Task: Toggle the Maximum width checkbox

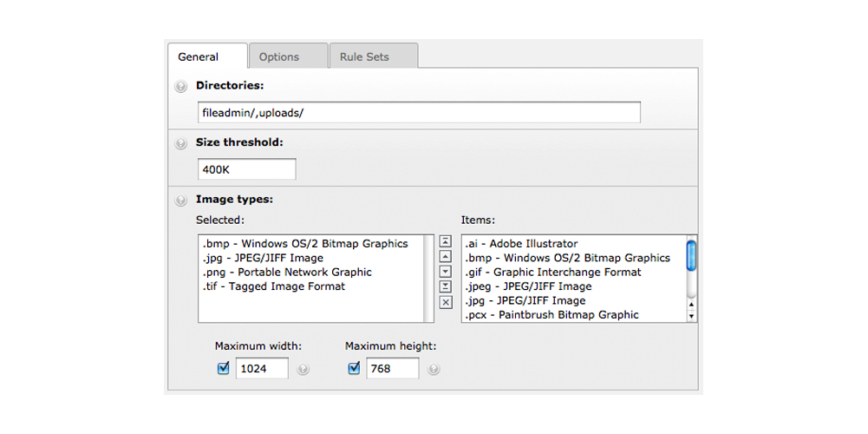Action: tap(224, 368)
